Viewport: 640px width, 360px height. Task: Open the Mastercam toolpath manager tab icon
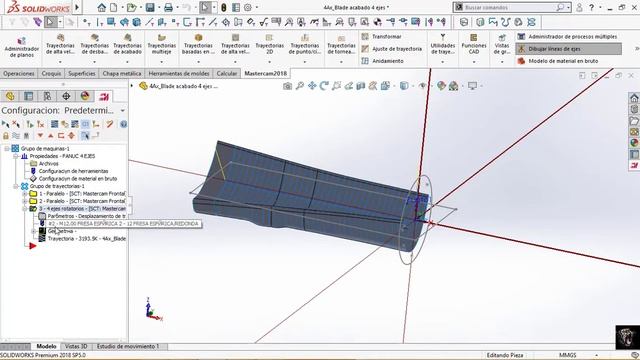[104, 96]
